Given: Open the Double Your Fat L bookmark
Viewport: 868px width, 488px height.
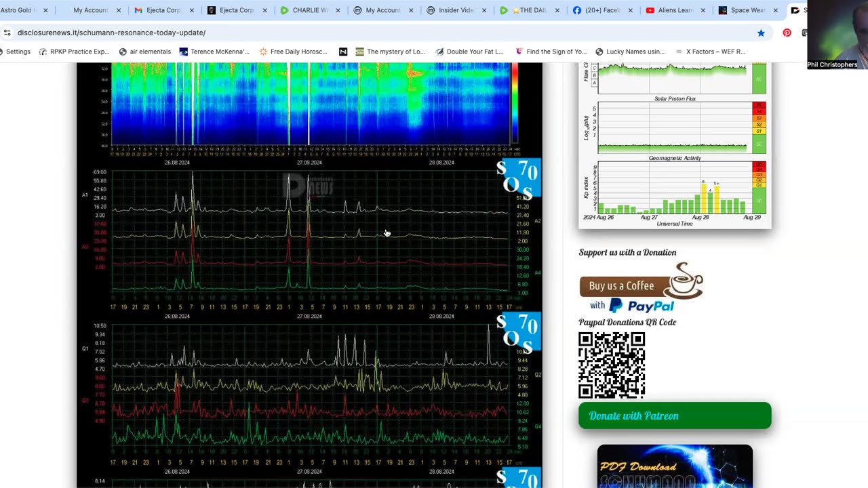Looking at the screenshot, I should 469,52.
